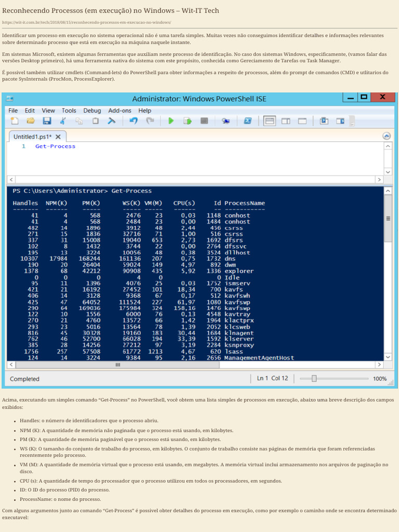Toggle show script pane on top layout
The image size is (399, 532).
coord(270,121)
